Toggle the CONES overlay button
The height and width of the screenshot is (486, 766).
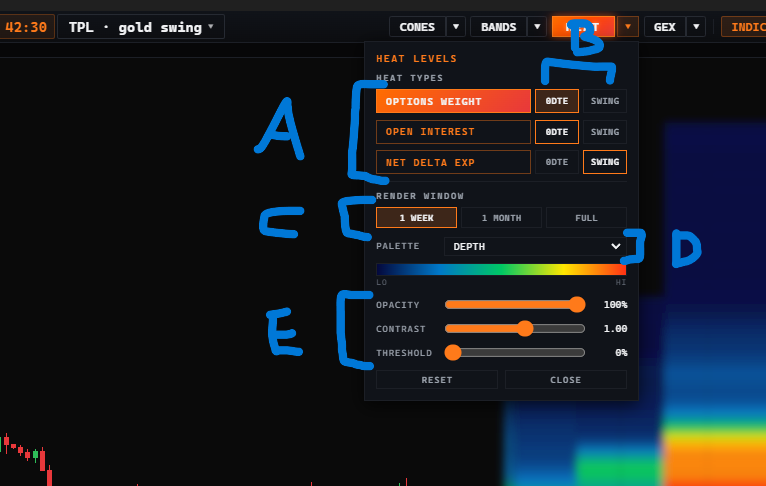pyautogui.click(x=417, y=27)
